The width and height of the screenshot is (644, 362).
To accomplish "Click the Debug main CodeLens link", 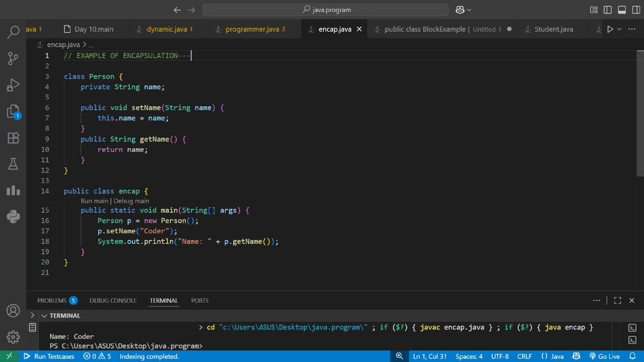I will click(x=131, y=201).
